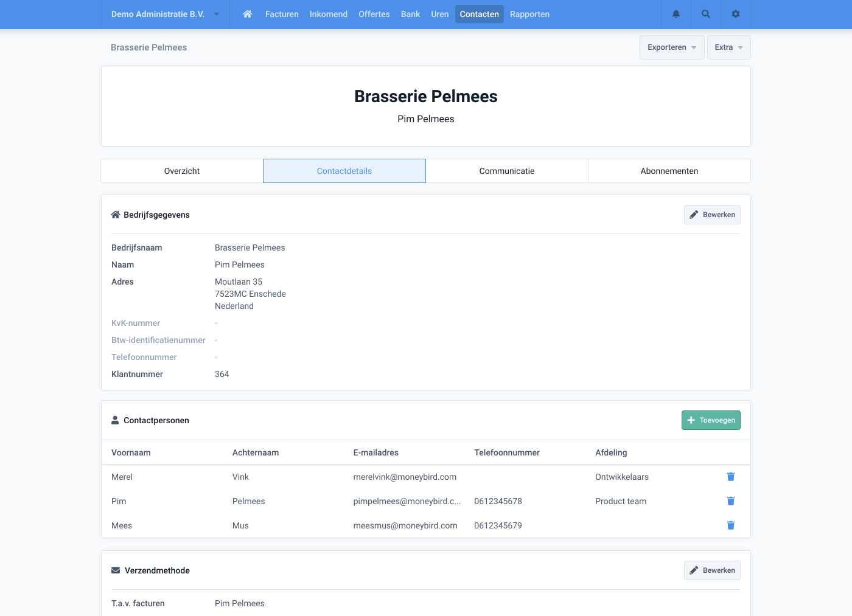852x616 pixels.
Task: Select the Bank menu item
Action: (410, 14)
